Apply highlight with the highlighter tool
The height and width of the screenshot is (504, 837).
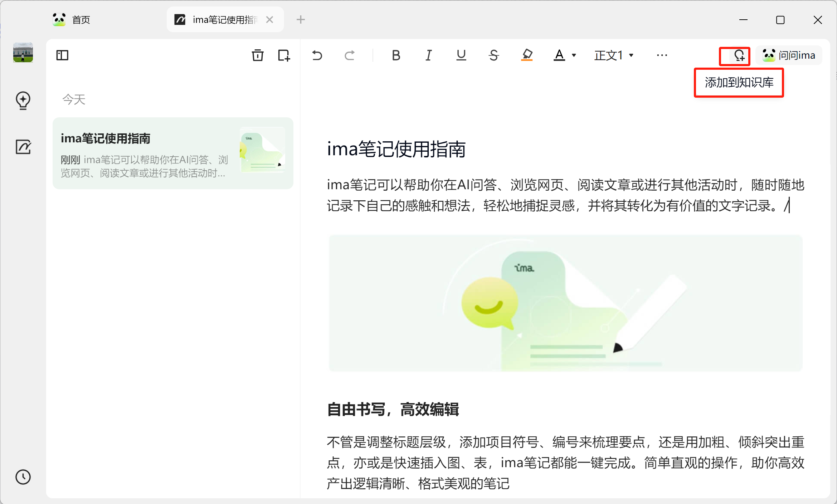(x=527, y=55)
